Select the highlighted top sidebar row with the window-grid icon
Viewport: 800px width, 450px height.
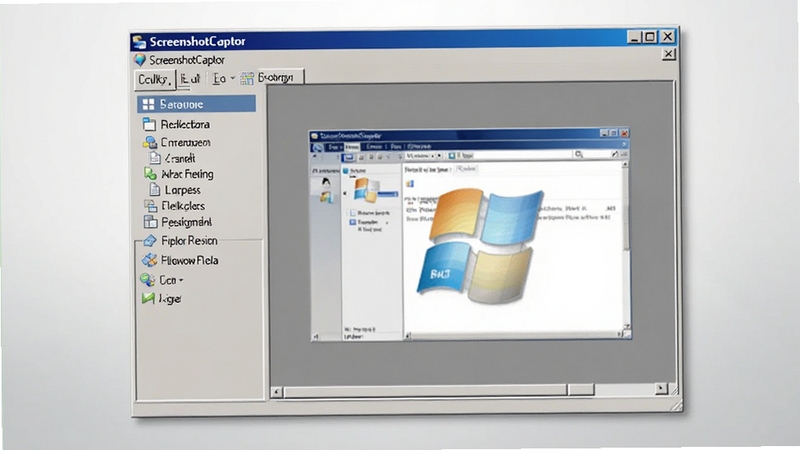(196, 104)
